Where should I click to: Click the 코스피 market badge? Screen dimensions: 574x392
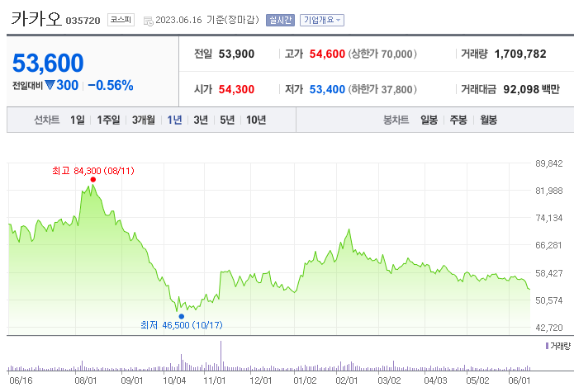(121, 20)
